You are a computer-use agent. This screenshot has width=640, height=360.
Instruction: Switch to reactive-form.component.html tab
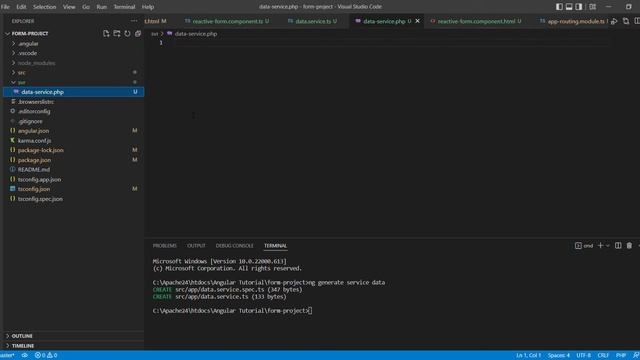click(x=476, y=21)
